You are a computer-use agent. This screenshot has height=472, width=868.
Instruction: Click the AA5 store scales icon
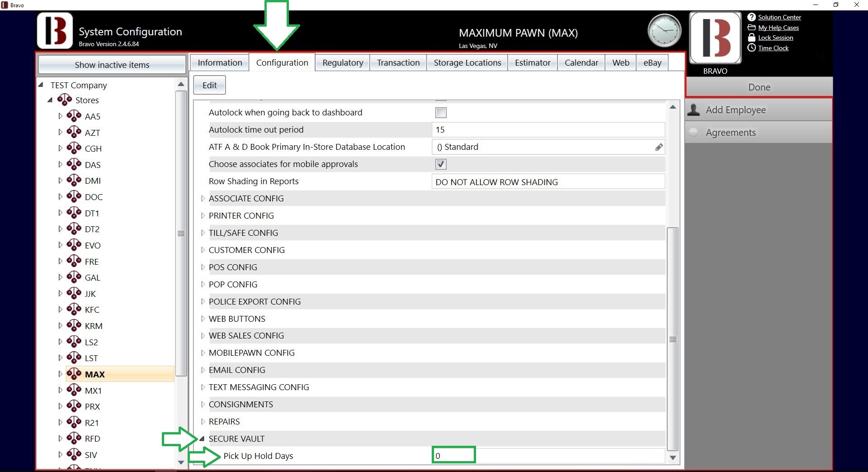(x=74, y=116)
